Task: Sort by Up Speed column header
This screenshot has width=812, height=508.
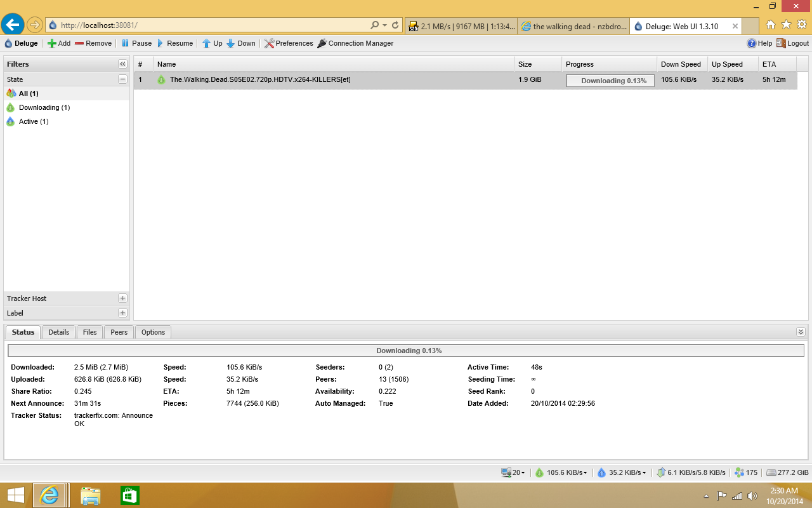Action: point(733,64)
